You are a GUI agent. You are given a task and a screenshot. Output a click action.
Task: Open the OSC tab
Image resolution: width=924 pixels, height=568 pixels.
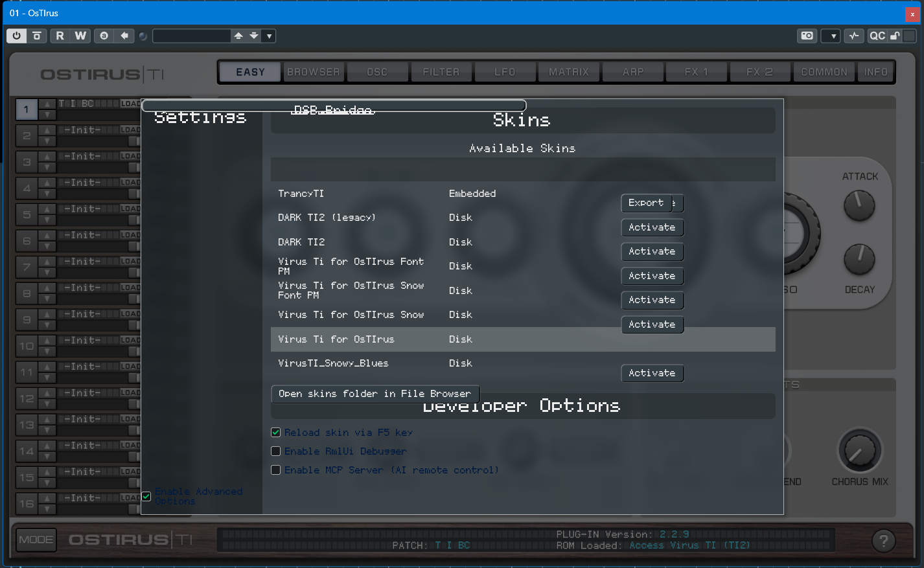pos(377,72)
